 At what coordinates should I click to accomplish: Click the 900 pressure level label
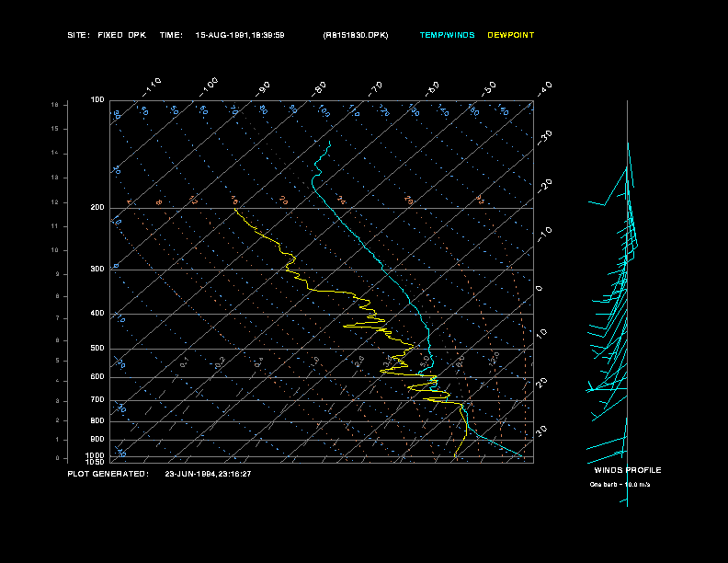point(97,439)
